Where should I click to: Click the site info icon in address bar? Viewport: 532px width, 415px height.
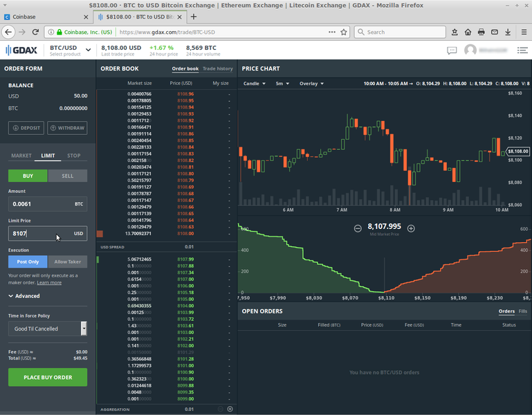pos(51,32)
